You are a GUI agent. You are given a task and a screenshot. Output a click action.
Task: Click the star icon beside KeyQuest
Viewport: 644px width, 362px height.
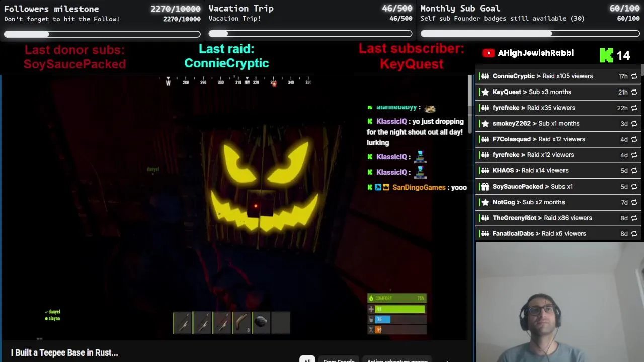(485, 92)
